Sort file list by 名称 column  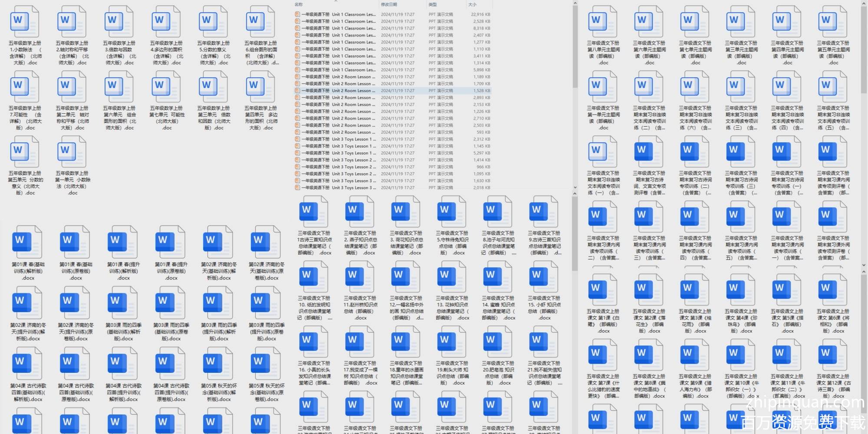[299, 4]
